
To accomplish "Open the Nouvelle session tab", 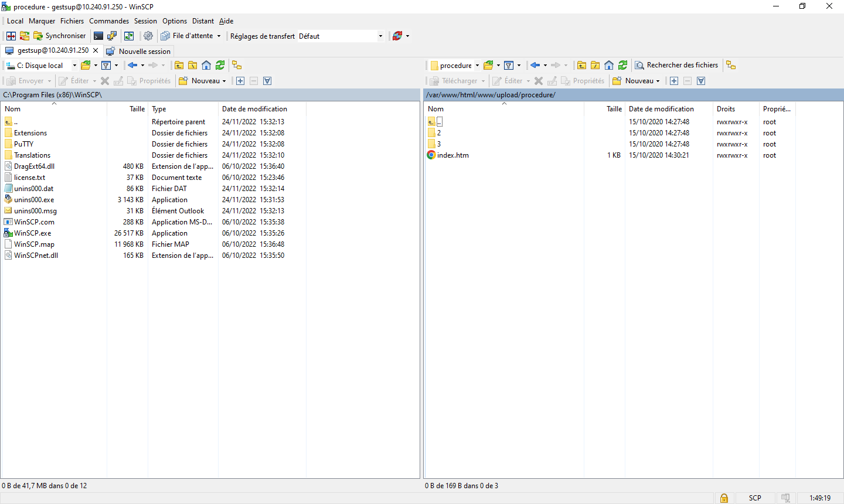I will (139, 51).
